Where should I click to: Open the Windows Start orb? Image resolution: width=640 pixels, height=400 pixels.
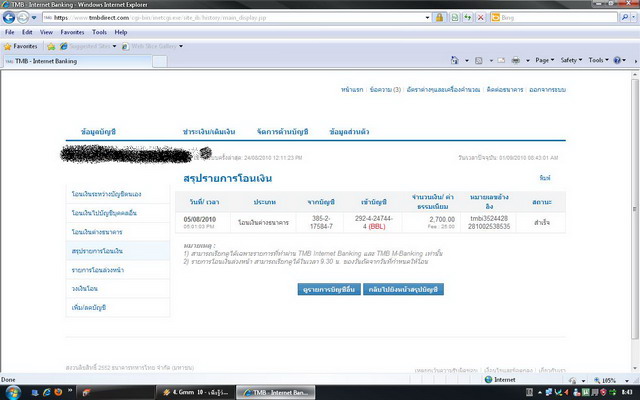12,390
